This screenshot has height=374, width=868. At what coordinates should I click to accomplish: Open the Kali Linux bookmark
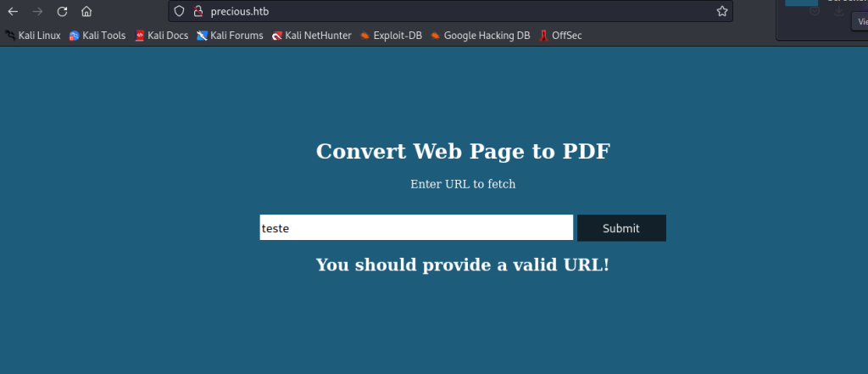(33, 36)
